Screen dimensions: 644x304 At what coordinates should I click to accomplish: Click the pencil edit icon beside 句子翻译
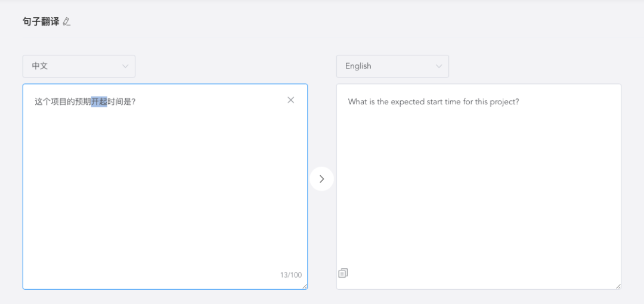point(67,22)
